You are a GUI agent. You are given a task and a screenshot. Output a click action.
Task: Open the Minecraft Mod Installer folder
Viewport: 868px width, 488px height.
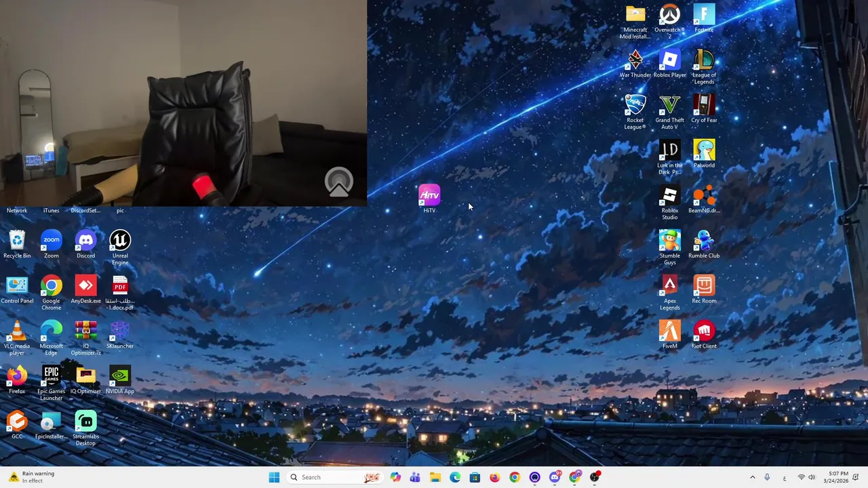coord(635,22)
